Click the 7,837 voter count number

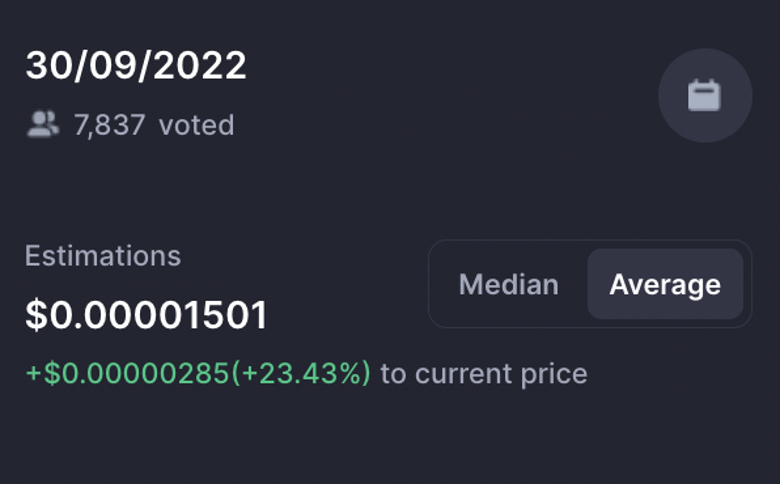109,125
